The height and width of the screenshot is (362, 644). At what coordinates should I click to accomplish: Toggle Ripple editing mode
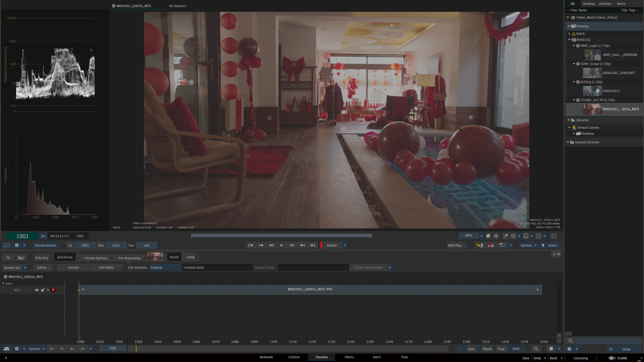(487, 349)
